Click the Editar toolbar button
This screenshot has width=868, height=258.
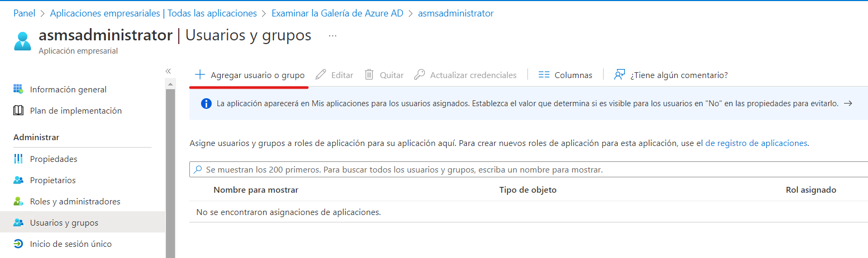pos(334,75)
